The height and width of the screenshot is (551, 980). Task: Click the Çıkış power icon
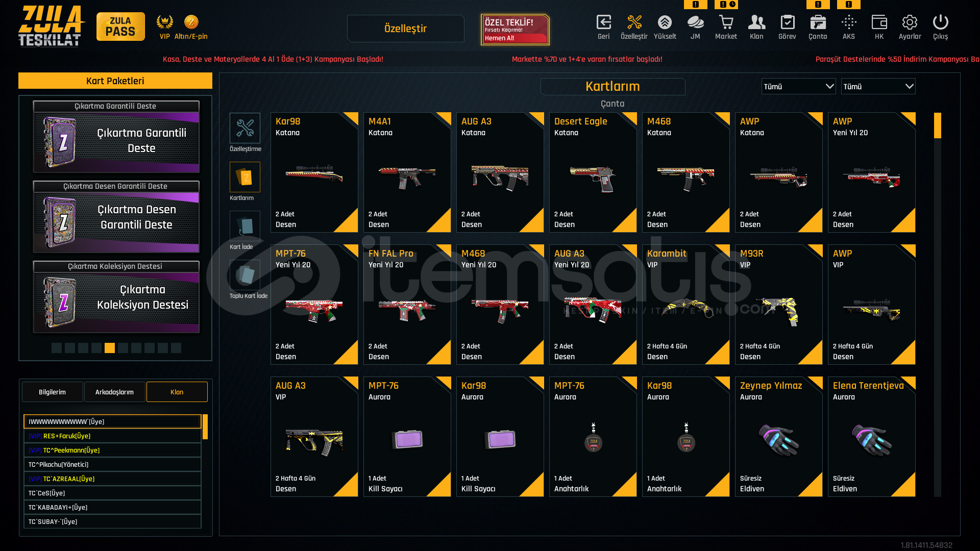point(940,22)
